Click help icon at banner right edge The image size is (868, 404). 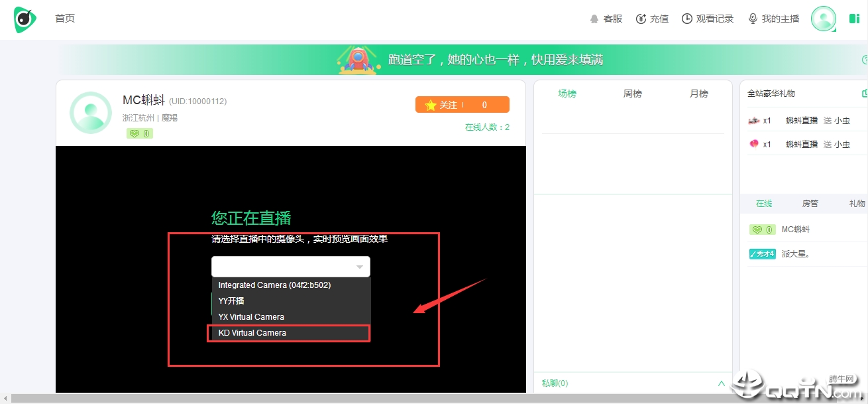pos(865,60)
